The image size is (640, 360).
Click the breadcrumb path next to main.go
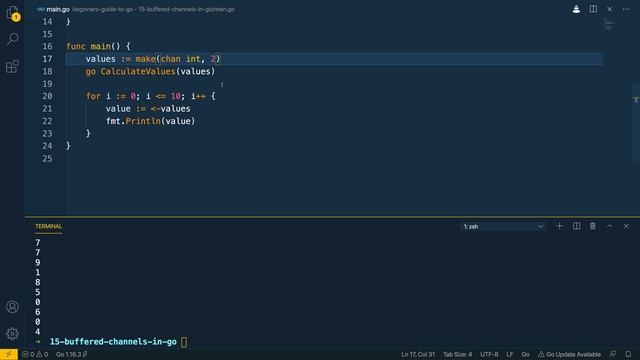tap(153, 9)
